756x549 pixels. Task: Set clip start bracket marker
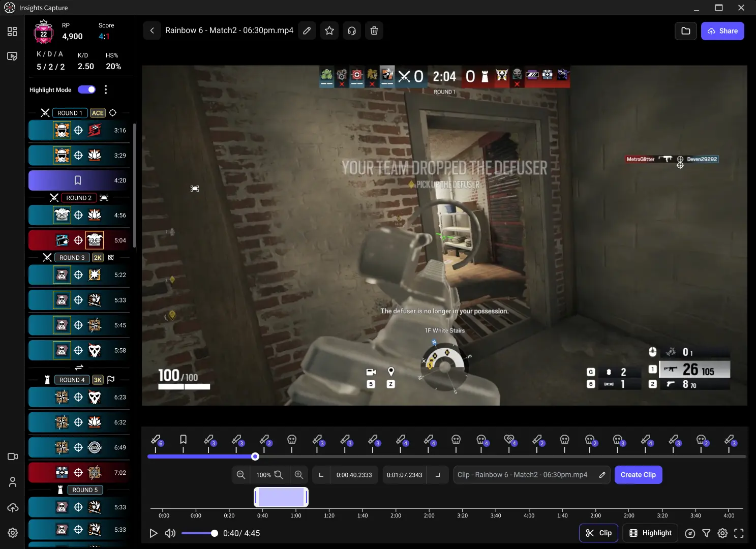321,475
